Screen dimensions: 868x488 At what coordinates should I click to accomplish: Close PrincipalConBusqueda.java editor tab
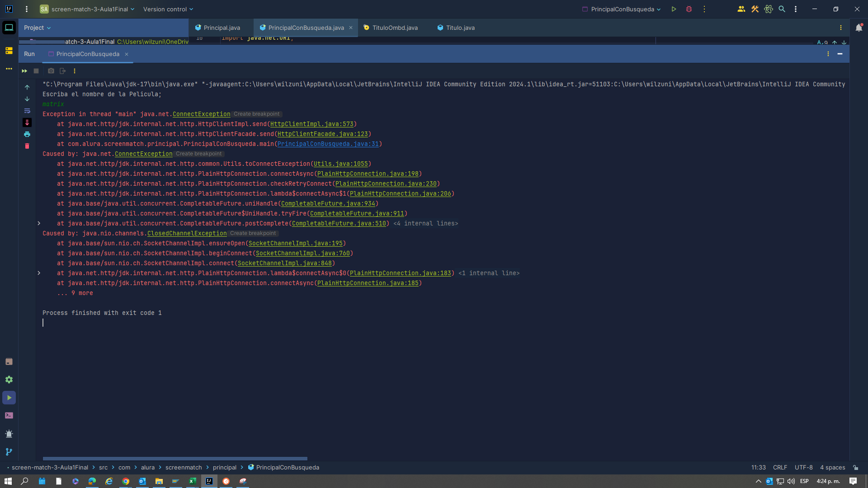[x=351, y=28]
